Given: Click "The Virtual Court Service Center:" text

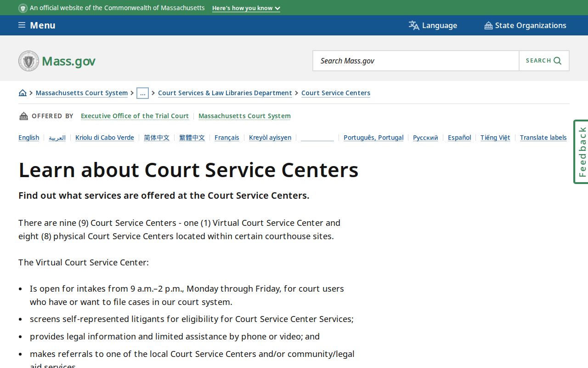Looking at the screenshot, I should pos(84,262).
